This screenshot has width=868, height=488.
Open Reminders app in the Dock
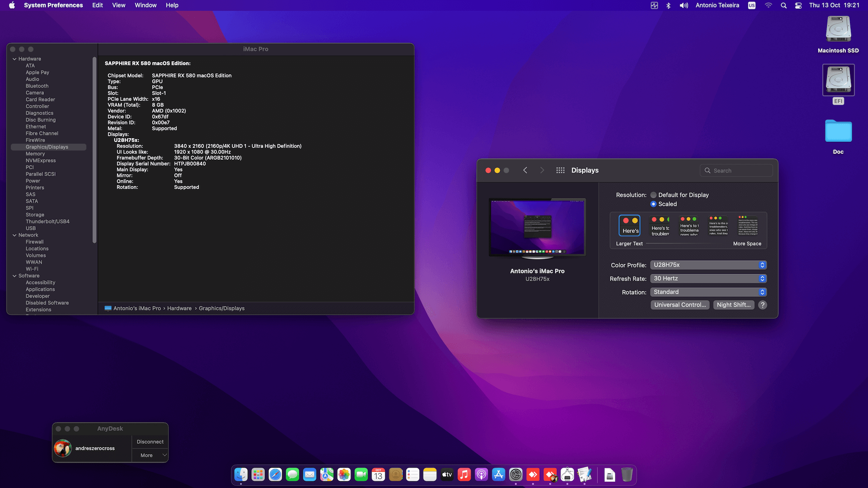(x=413, y=474)
